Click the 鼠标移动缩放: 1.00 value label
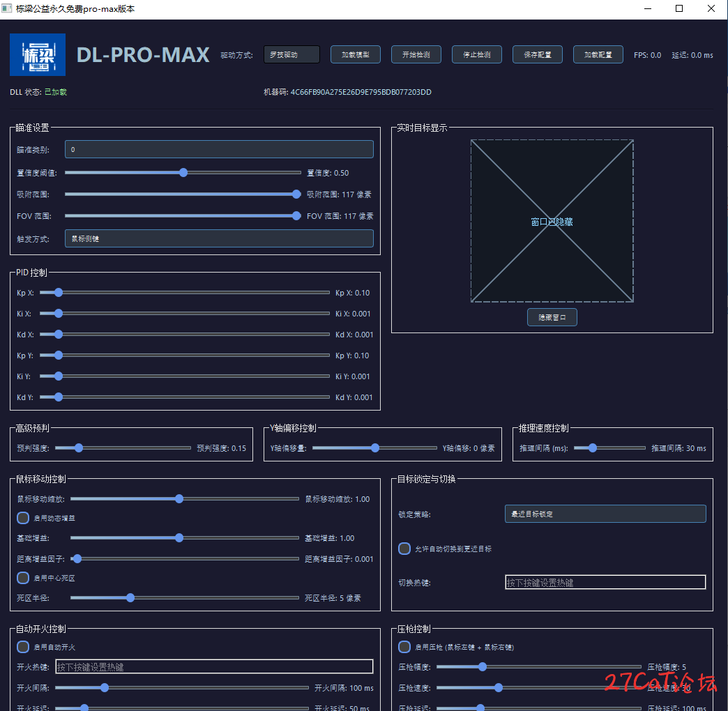The width and height of the screenshot is (728, 711). (338, 499)
